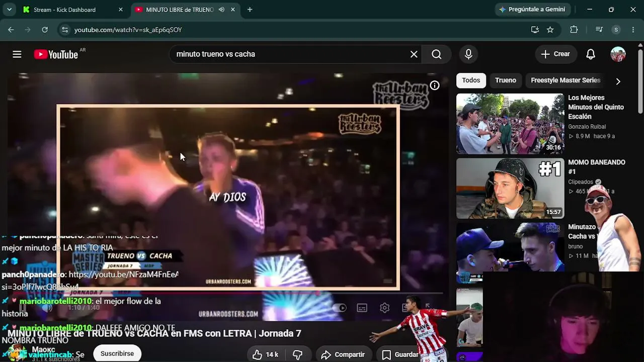View site information icon in address bar
This screenshot has height=362, width=644.
tap(64, 30)
